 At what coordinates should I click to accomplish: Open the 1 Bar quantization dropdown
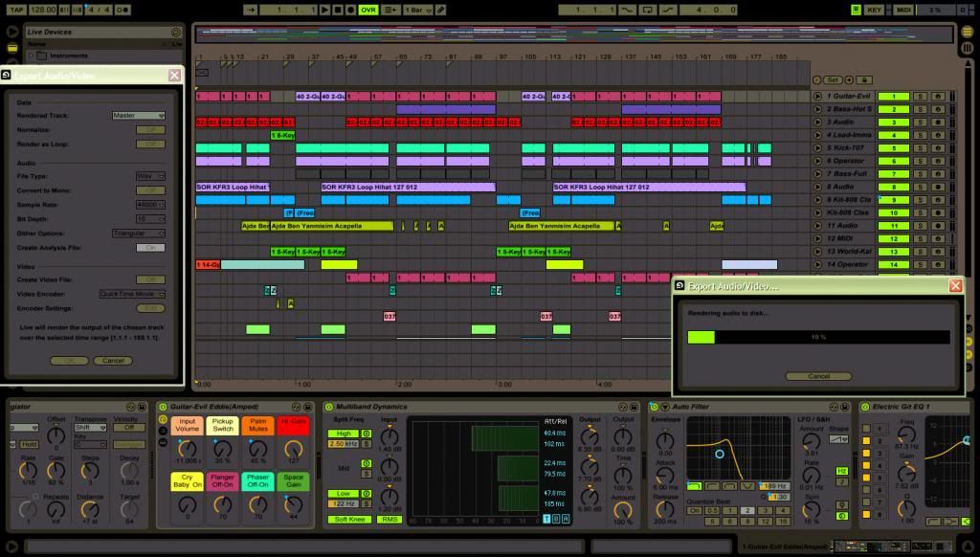click(418, 10)
